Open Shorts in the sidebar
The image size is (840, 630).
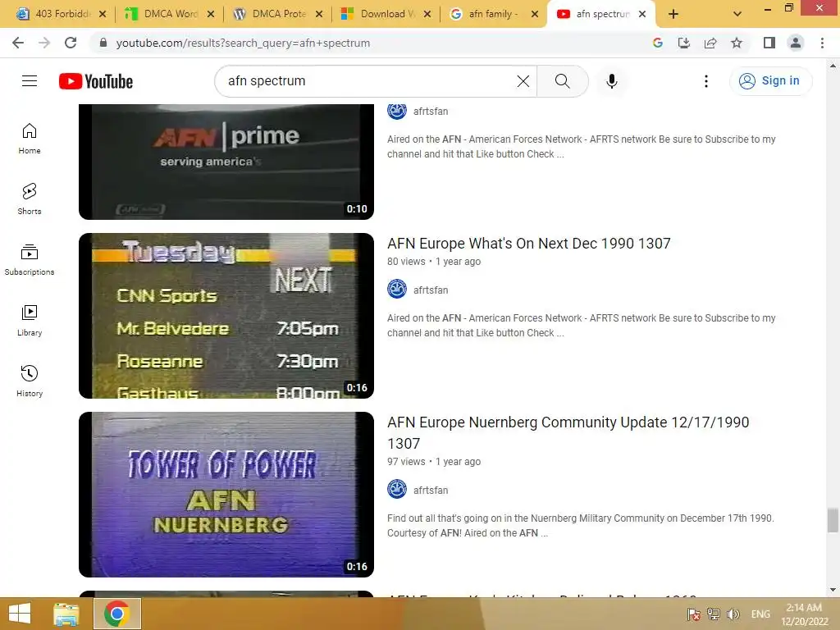click(30, 199)
